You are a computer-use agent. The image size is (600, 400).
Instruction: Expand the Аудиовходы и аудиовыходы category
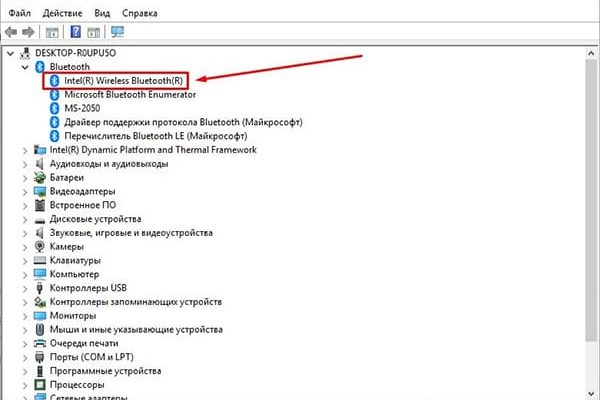tap(25, 164)
